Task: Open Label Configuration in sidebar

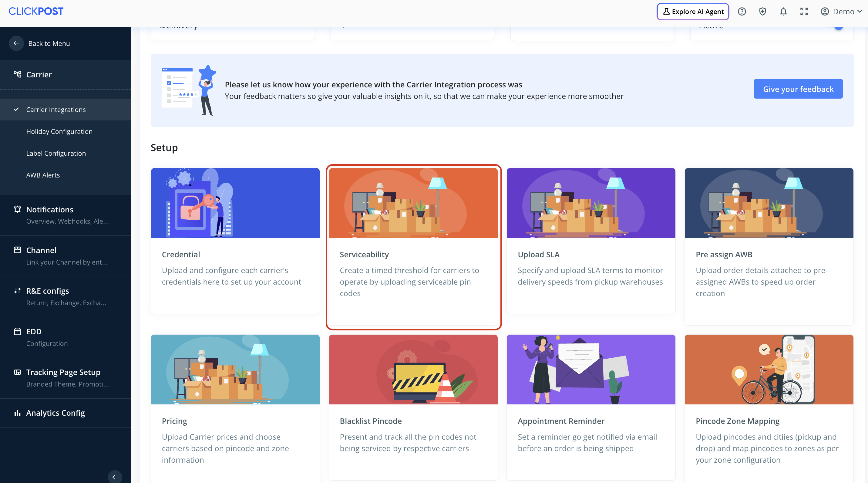Action: [x=56, y=153]
